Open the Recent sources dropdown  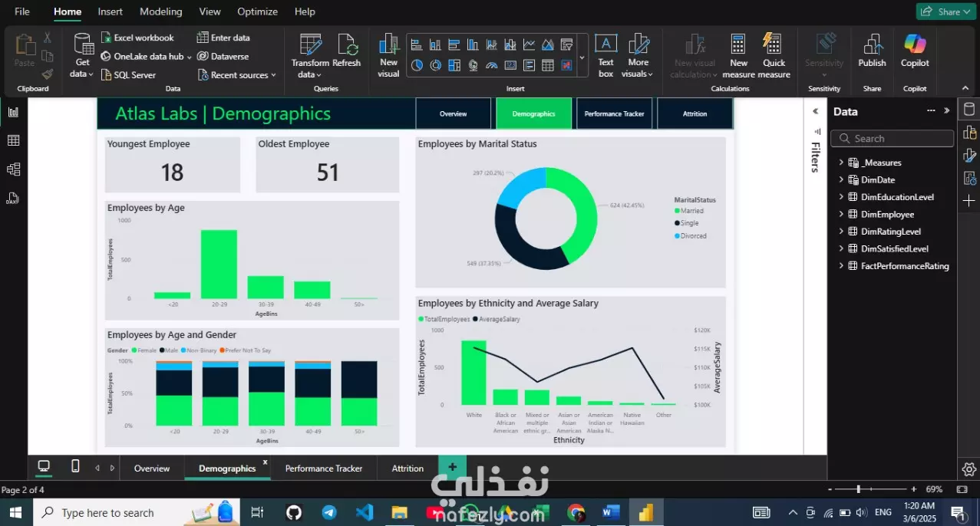pyautogui.click(x=237, y=75)
